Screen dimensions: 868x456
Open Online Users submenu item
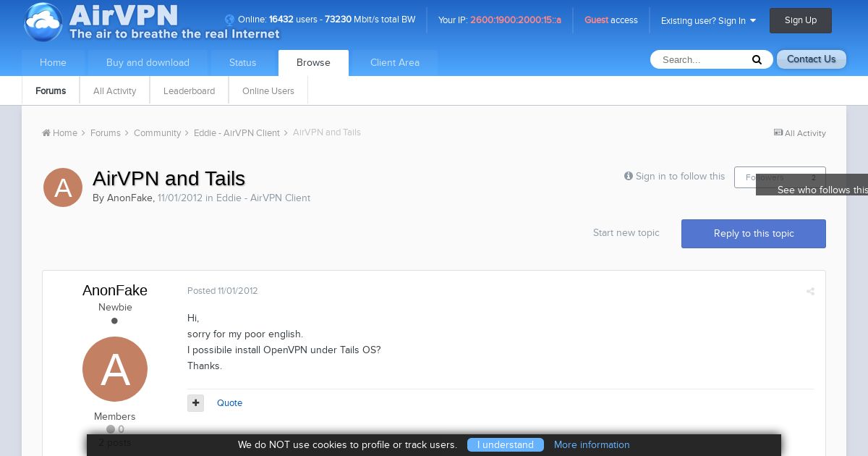click(268, 91)
